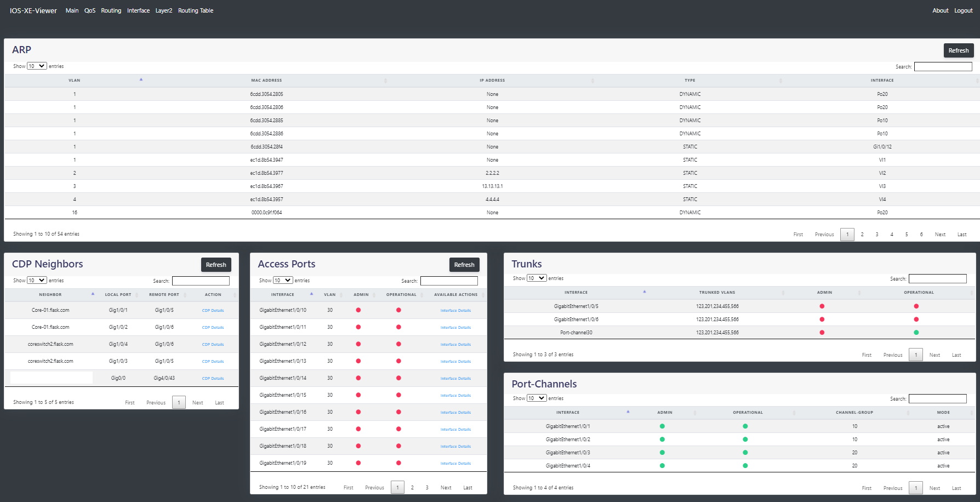The image size is (980, 502).
Task: Go to next ARP table page
Action: (x=940, y=235)
